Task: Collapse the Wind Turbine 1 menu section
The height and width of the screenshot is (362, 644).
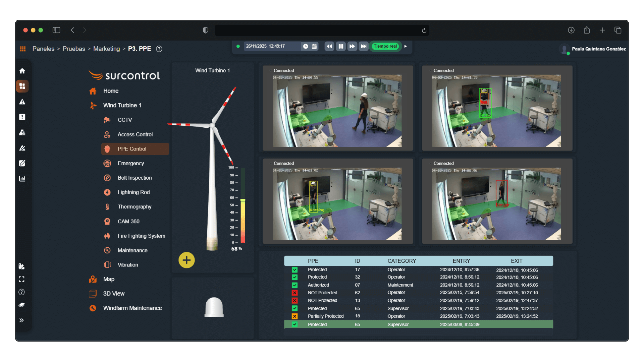Action: coord(122,105)
